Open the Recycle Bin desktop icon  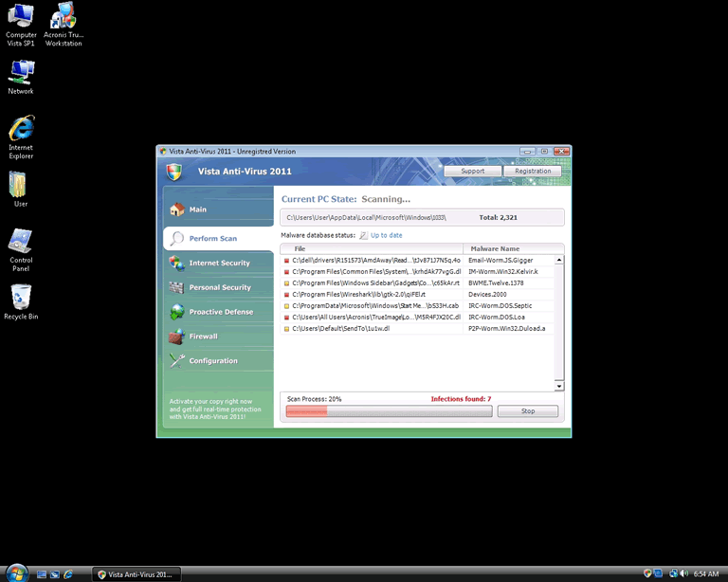pos(21,299)
